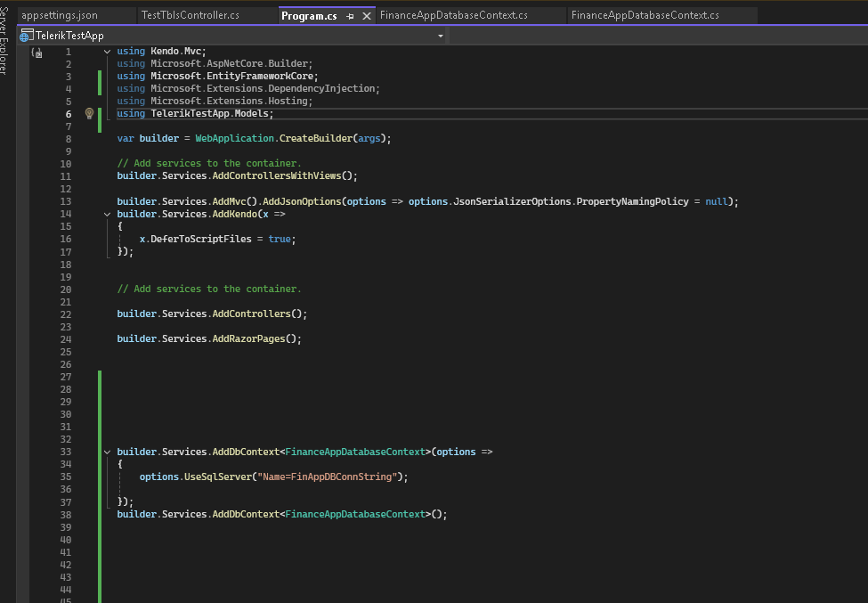
Task: Click the CreateBuilder method call
Action: pos(316,138)
